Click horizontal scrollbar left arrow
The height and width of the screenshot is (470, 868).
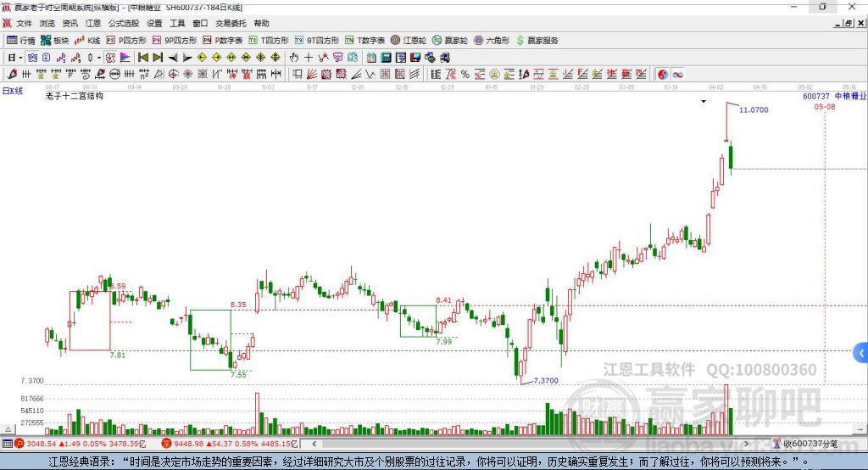[314, 444]
